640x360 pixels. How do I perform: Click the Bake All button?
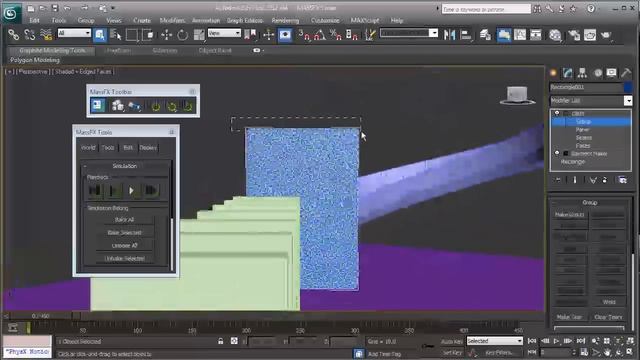click(124, 220)
